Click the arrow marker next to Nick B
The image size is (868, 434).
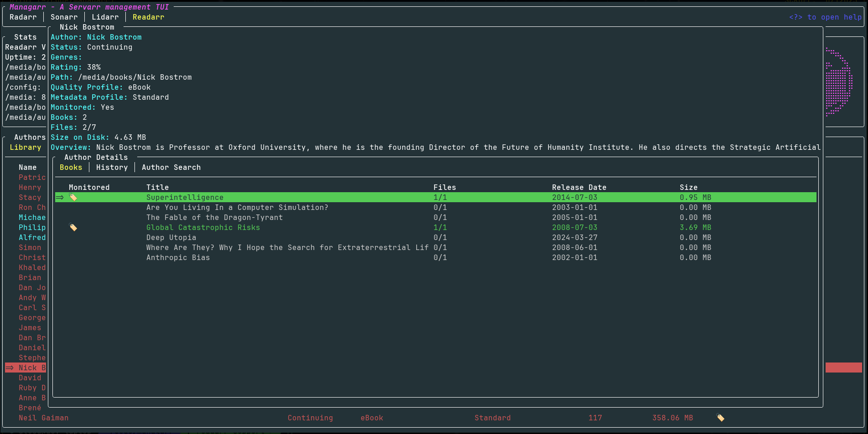point(10,368)
